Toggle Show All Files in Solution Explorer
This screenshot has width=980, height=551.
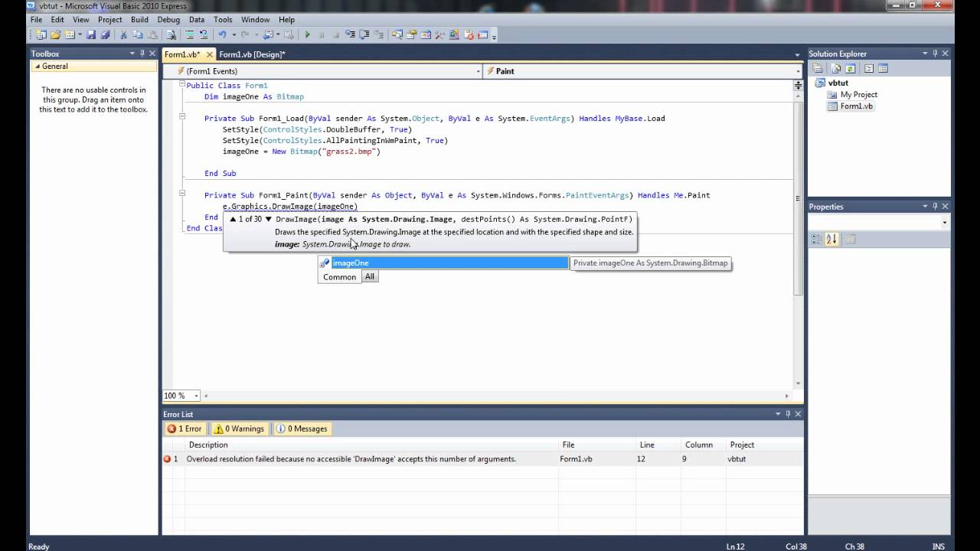tap(836, 68)
